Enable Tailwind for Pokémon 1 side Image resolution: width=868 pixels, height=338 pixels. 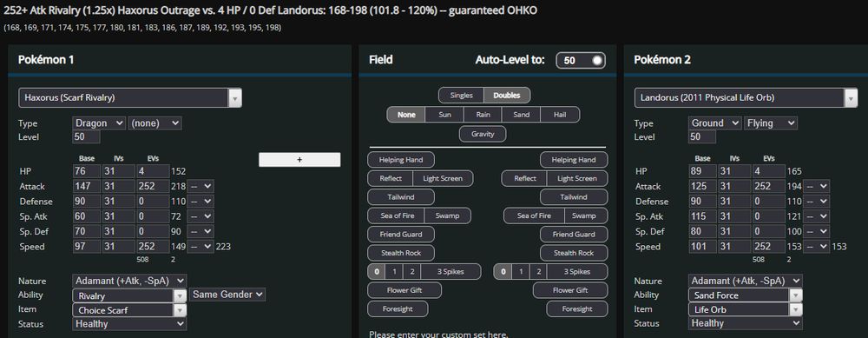[x=401, y=196]
